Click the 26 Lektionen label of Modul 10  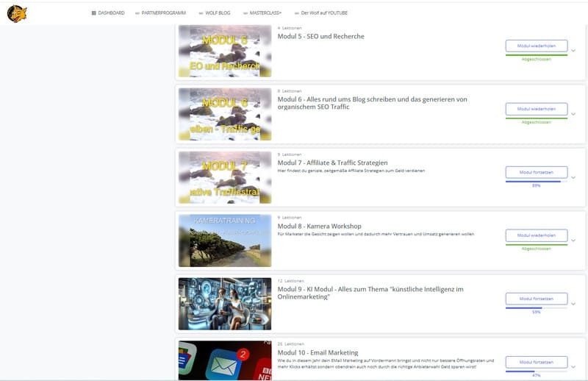290,344
